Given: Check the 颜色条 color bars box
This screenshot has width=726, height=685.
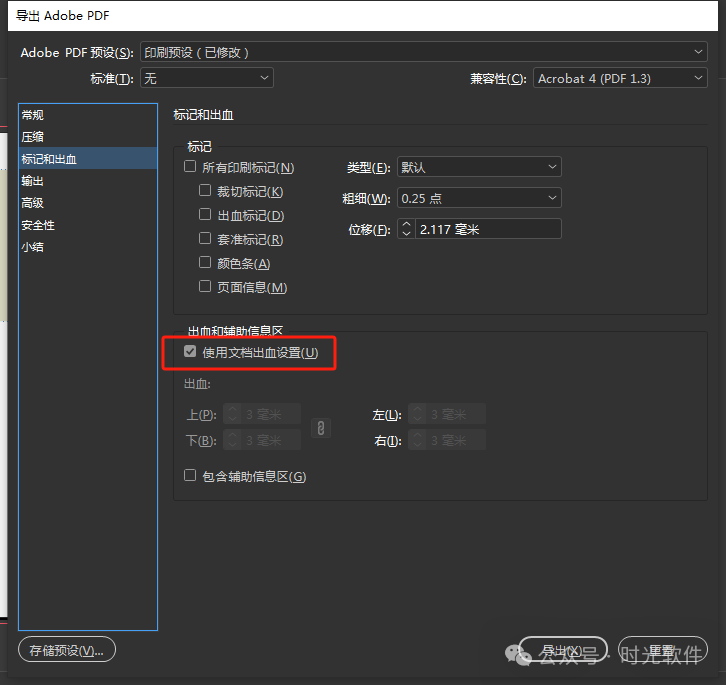Looking at the screenshot, I should (x=205, y=263).
